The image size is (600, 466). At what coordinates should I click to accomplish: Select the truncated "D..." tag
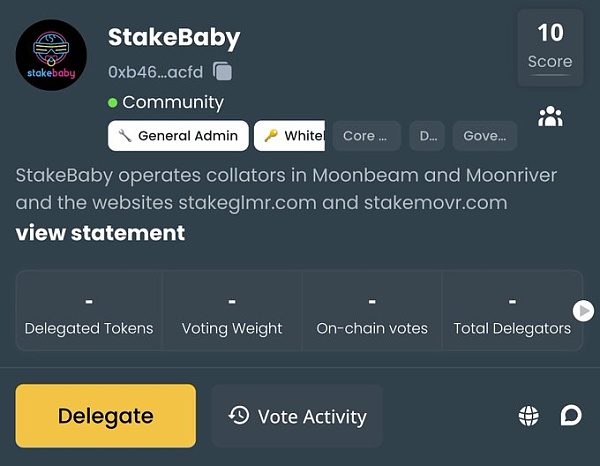point(427,136)
